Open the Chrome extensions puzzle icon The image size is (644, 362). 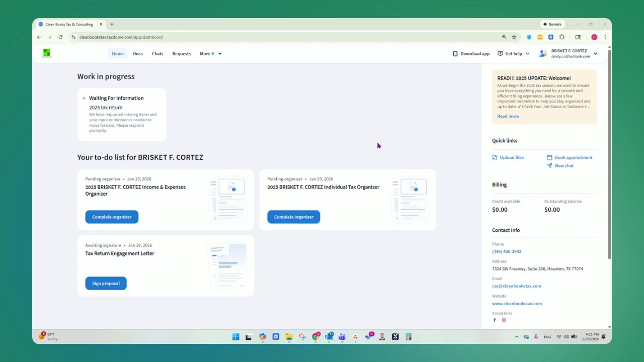pyautogui.click(x=562, y=37)
